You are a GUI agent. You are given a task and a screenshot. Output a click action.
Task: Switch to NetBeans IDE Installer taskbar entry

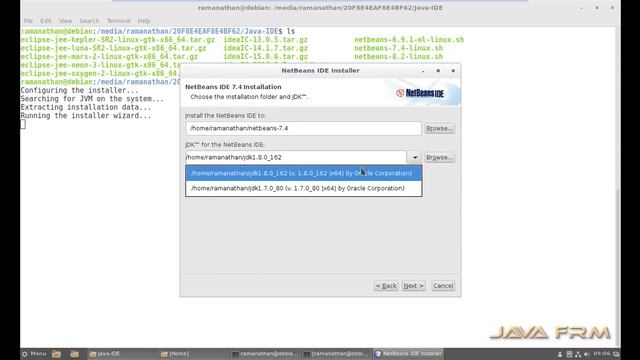[x=408, y=354]
